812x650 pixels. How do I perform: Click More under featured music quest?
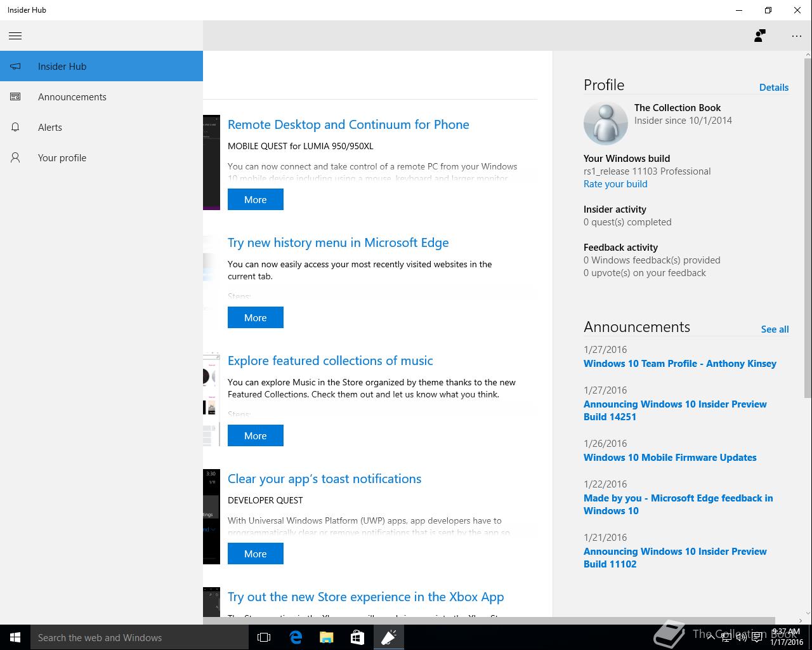point(256,435)
